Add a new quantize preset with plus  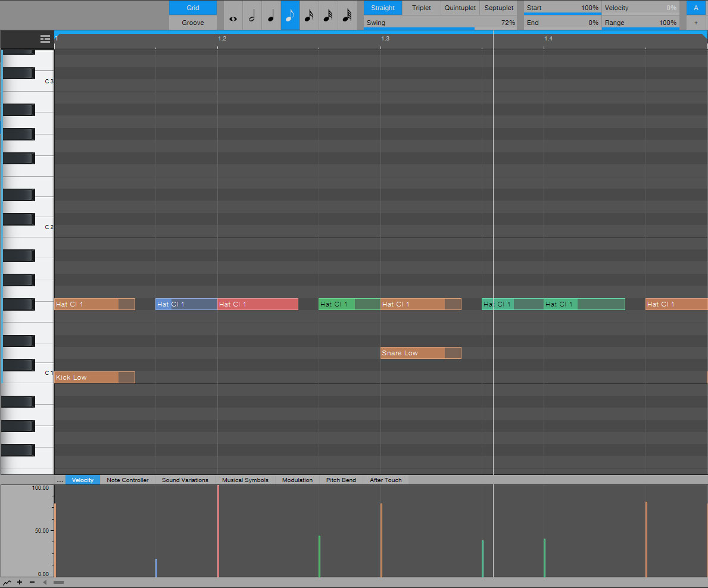[696, 23]
